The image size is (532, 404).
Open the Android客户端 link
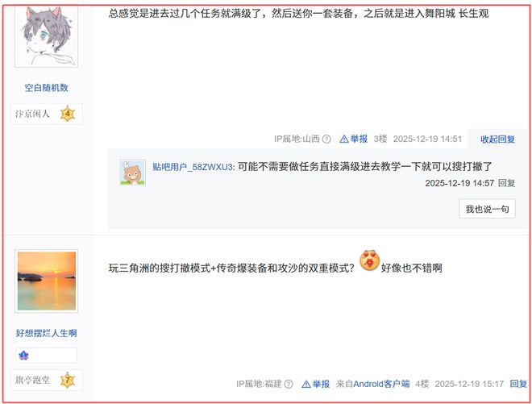381,384
